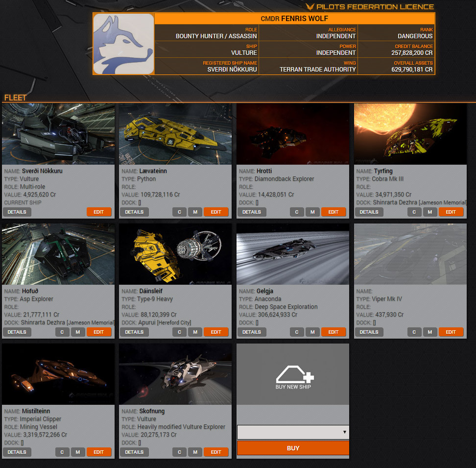The image size is (476, 468).
Task: Click the M button on Viper Mk IV
Action: (x=430, y=332)
